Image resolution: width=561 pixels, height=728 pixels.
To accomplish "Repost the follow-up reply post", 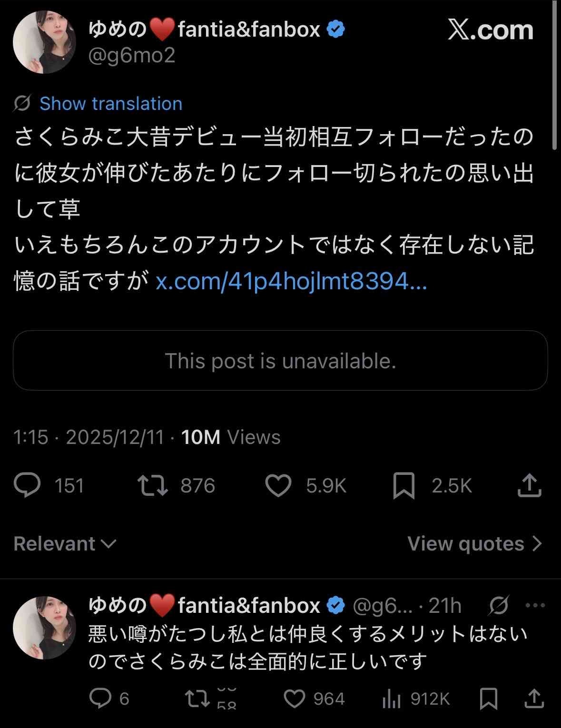I will [197, 698].
